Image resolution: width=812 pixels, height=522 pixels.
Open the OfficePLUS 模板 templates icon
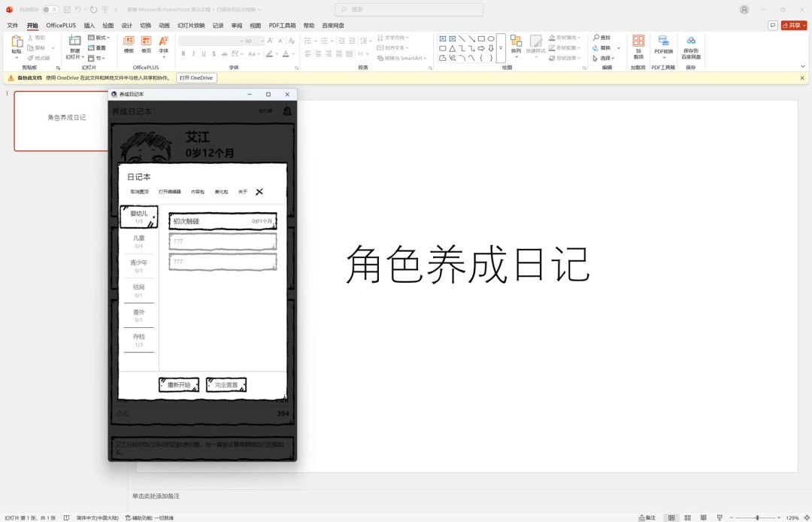[x=129, y=41]
